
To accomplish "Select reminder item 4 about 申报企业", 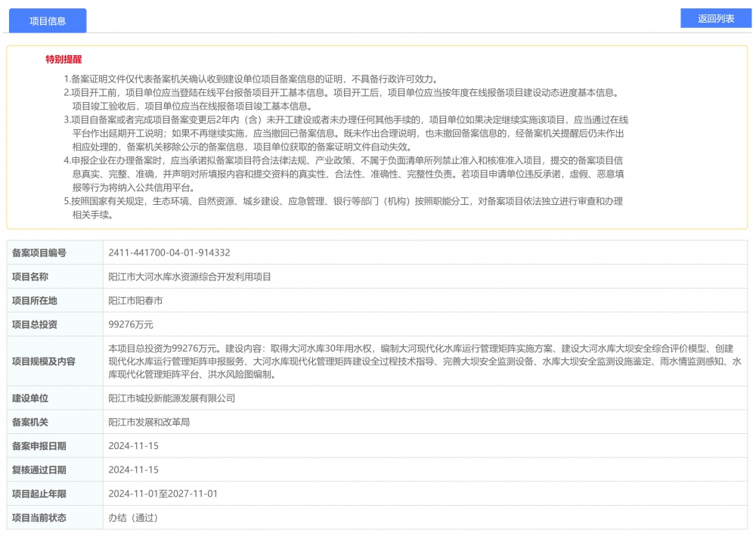I will tap(344, 174).
